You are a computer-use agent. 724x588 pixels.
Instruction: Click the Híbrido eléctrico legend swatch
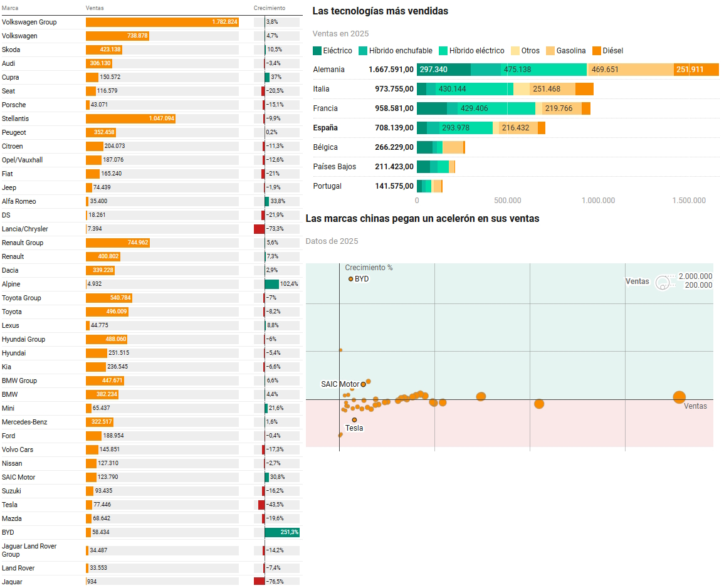[x=443, y=51]
